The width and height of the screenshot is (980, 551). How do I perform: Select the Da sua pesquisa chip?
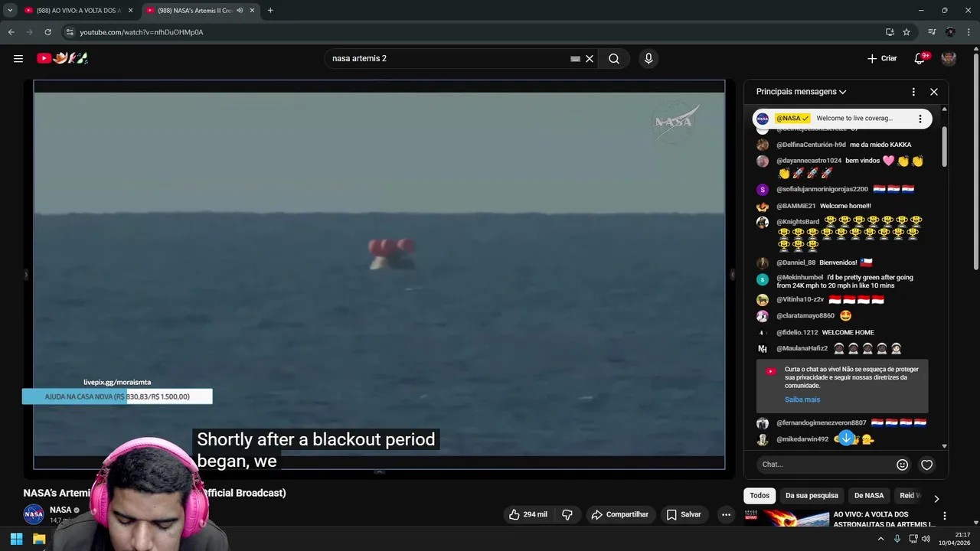click(x=812, y=495)
